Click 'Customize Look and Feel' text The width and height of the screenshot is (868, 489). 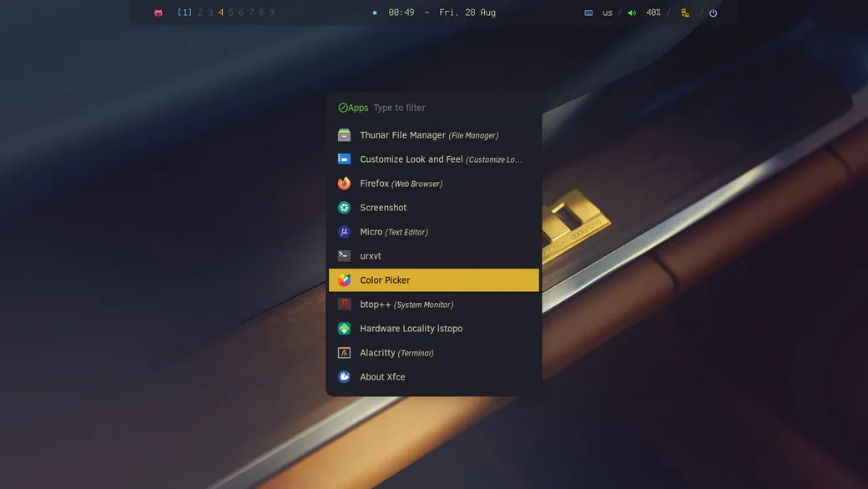point(411,159)
